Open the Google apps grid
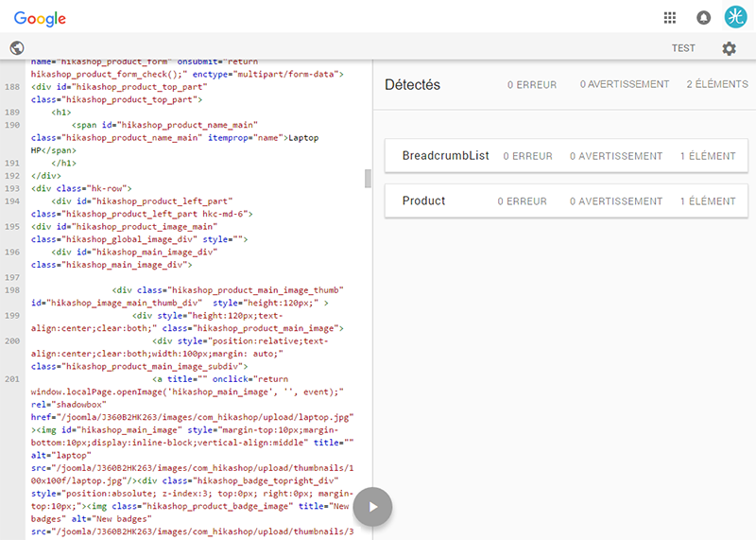The image size is (756, 540). 670,18
